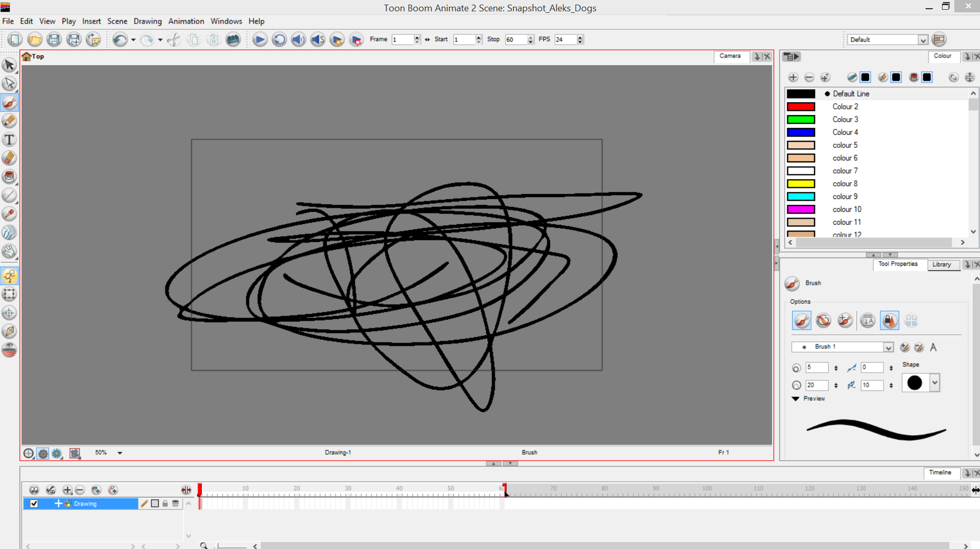980x549 pixels.
Task: Open the Brush 1 preset dropdown
Action: pos(888,347)
